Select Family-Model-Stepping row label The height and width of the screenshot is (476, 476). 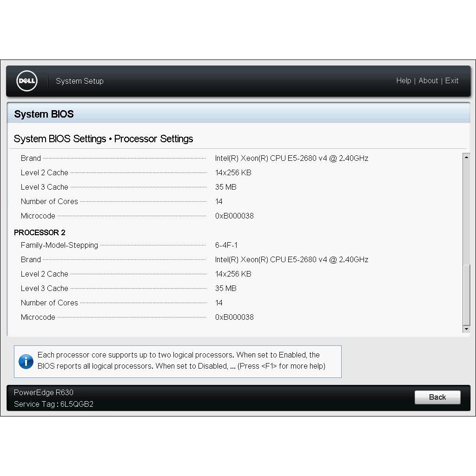coord(59,245)
